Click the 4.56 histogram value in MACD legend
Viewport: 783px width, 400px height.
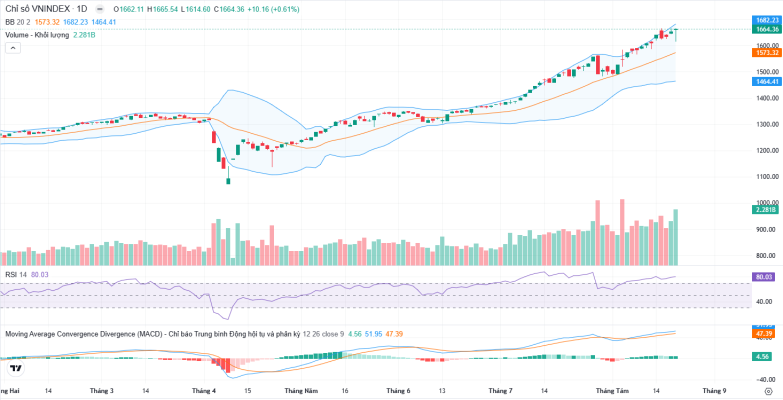click(355, 334)
